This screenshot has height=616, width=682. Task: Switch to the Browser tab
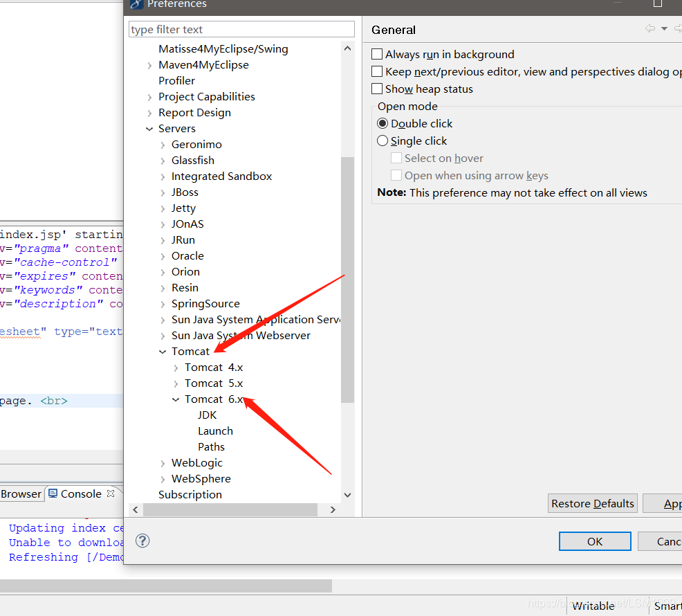tap(21, 494)
